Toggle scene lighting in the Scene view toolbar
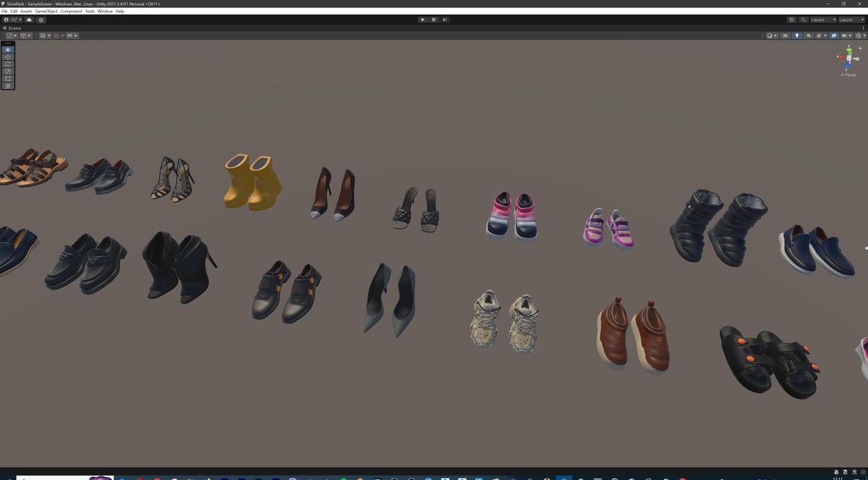This screenshot has height=480, width=868. coord(797,35)
